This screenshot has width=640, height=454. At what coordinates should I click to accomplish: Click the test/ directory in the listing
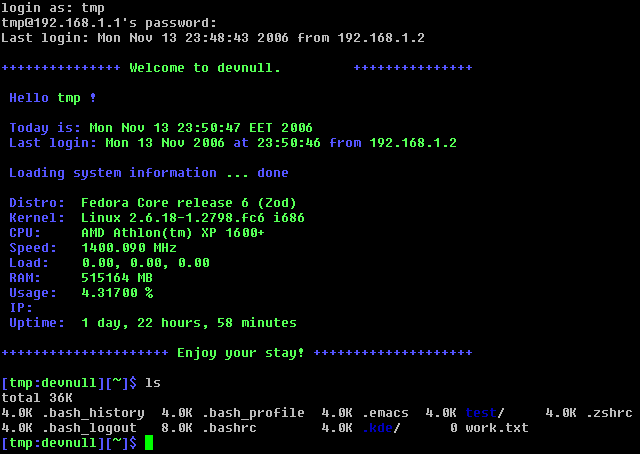[x=484, y=413]
